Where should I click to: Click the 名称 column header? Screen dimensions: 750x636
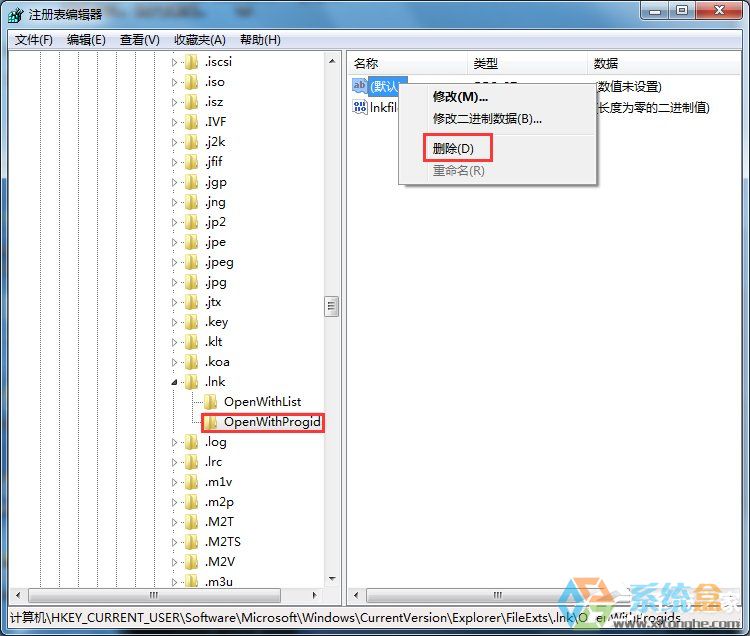(366, 63)
